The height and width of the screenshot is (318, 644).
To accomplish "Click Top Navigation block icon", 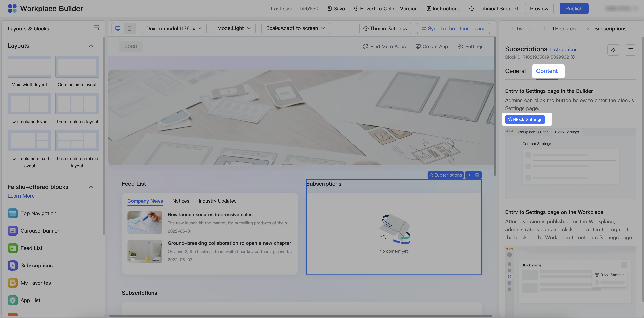I will point(13,213).
